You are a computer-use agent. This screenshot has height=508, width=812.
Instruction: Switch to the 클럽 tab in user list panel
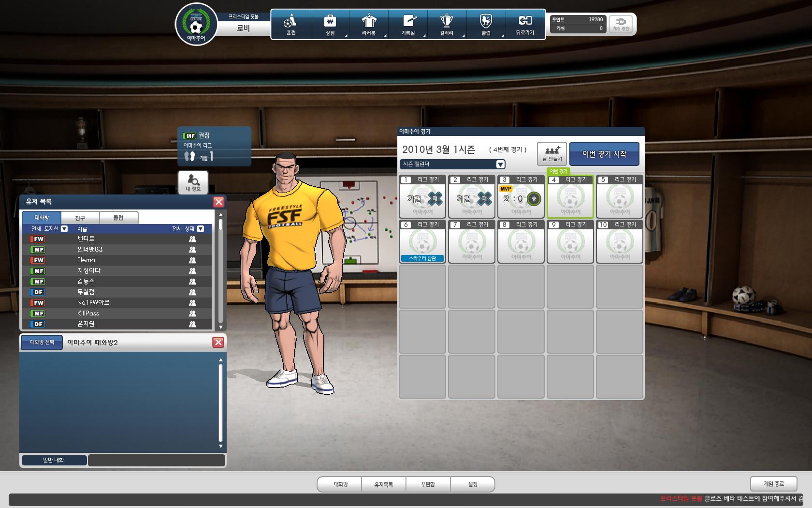pyautogui.click(x=118, y=218)
